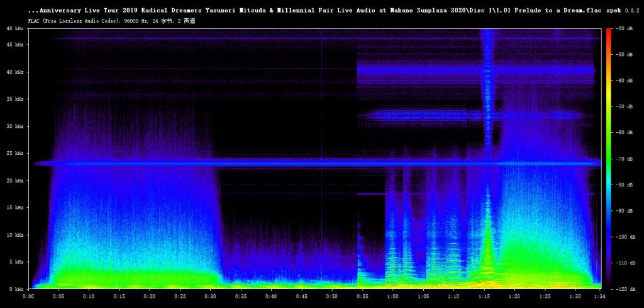Click the 0:40 time axis label

(x=271, y=296)
